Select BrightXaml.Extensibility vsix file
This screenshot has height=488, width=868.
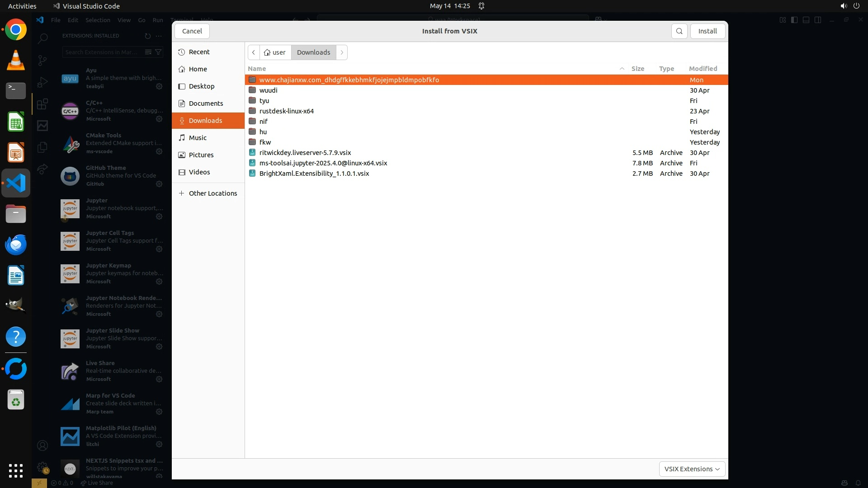tap(314, 174)
